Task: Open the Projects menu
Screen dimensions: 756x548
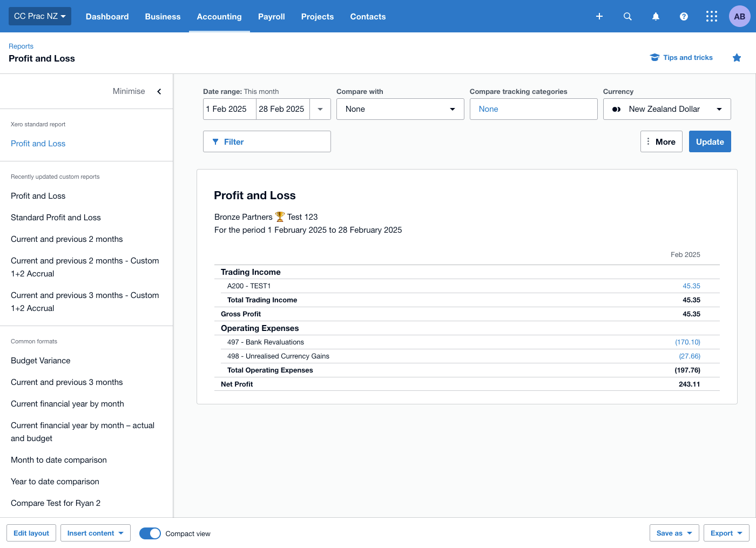Action: 318,17
